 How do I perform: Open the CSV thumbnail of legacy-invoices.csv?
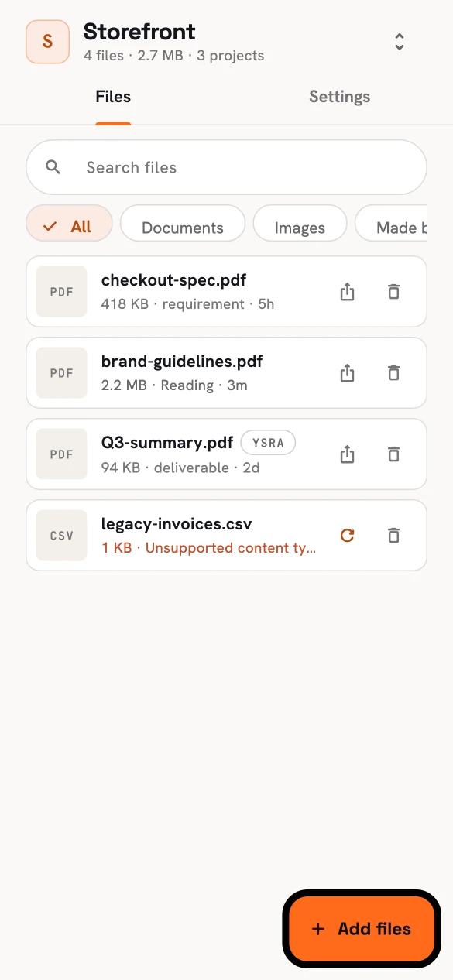pyautogui.click(x=61, y=536)
